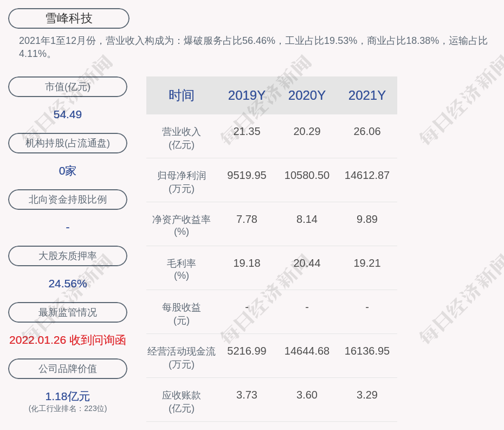The height and width of the screenshot is (430, 504).
Task: Click the 2021Y column header
Action: [367, 95]
